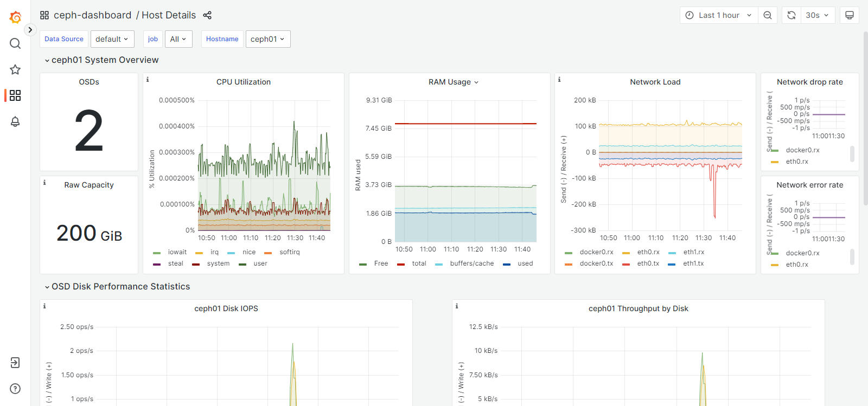Toggle system series in CPU legend

218,263
